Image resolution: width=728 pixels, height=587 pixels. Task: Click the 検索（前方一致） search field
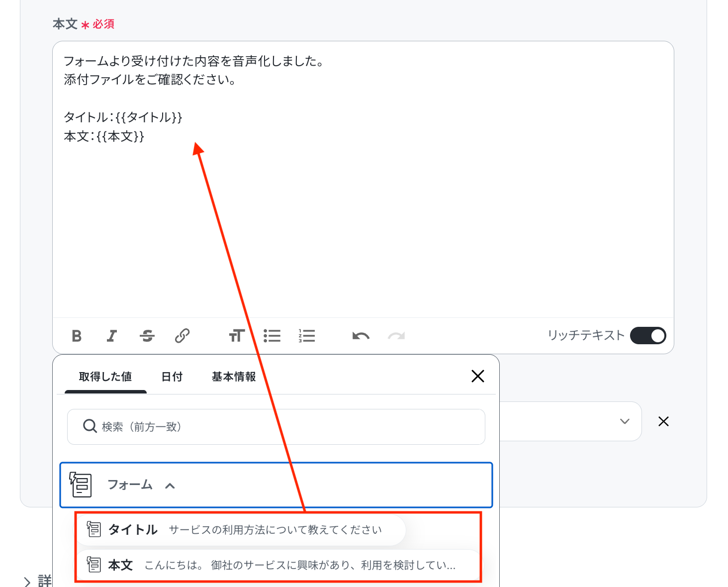click(x=276, y=427)
